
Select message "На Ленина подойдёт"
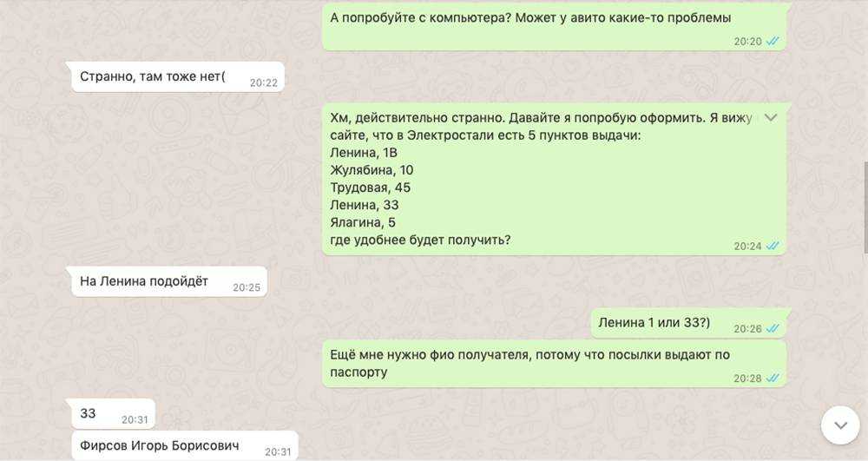click(x=169, y=281)
